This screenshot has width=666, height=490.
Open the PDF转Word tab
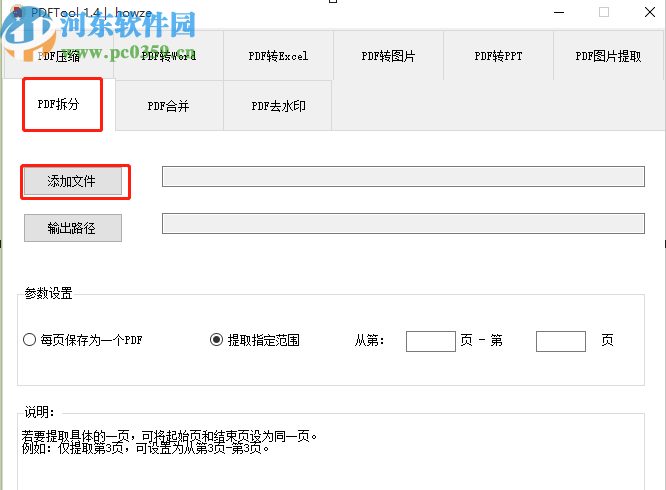click(x=169, y=55)
